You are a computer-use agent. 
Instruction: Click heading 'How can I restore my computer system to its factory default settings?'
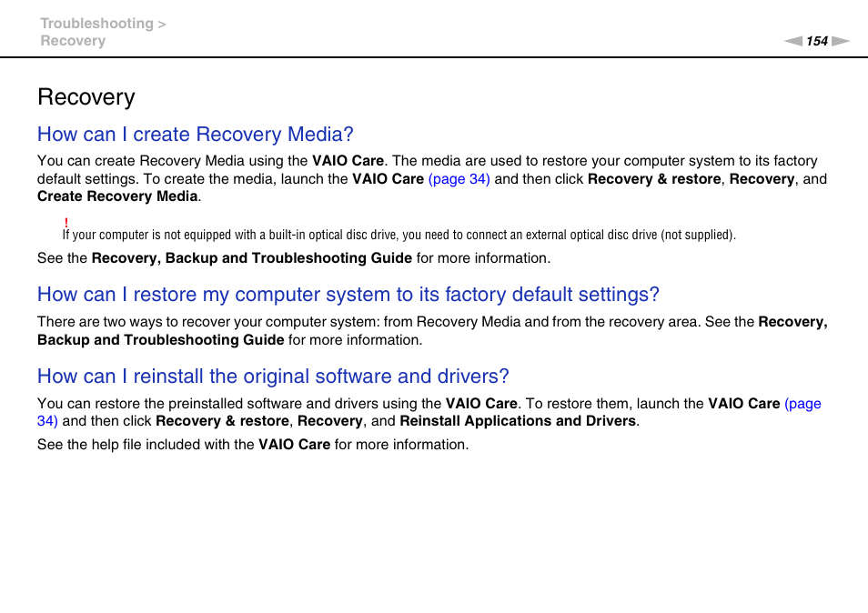coord(348,295)
